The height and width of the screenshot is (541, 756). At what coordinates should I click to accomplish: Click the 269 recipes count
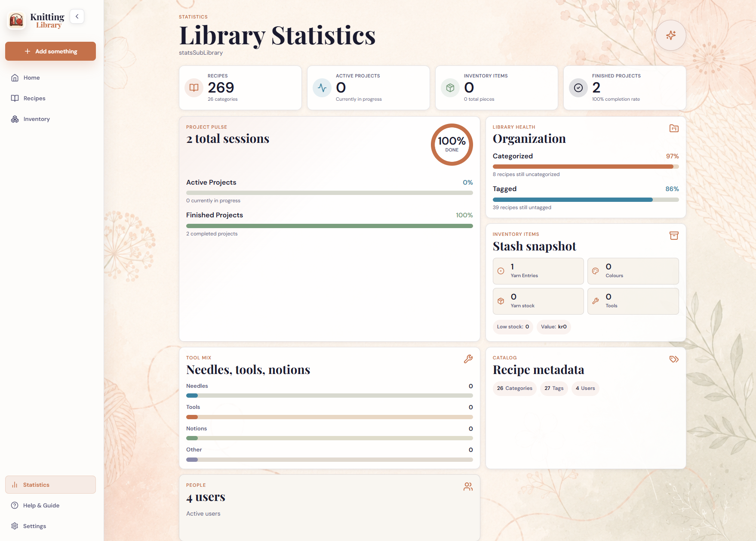pyautogui.click(x=221, y=87)
